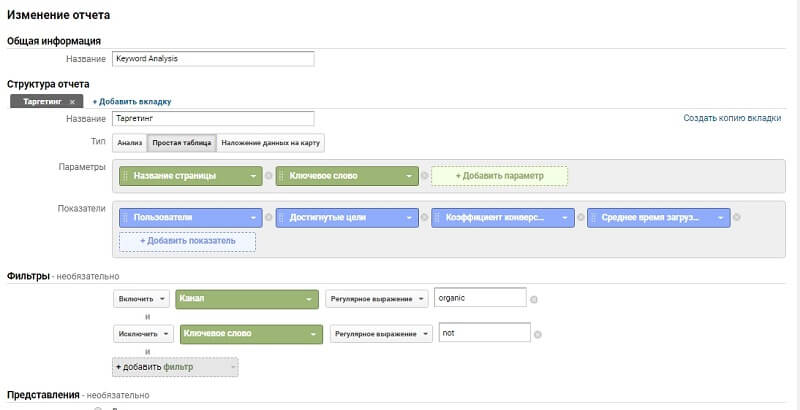The width and height of the screenshot is (800, 410).
Task: Close the Таргетинг tab
Action: coord(72,101)
